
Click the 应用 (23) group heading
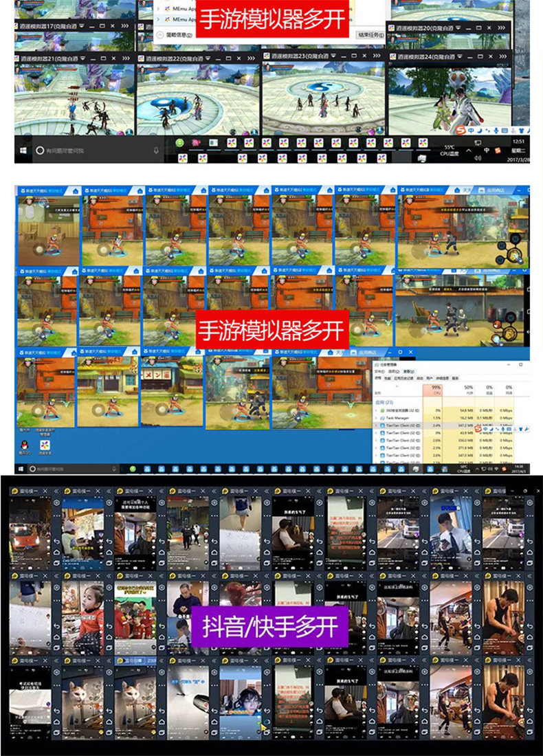[384, 402]
